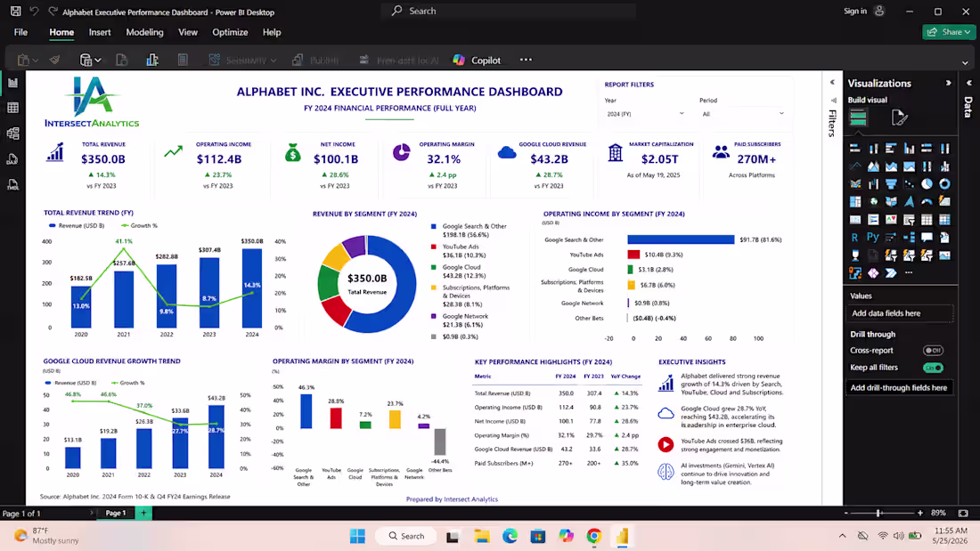Switch to the View ribbon tab
980x551 pixels.
(187, 32)
